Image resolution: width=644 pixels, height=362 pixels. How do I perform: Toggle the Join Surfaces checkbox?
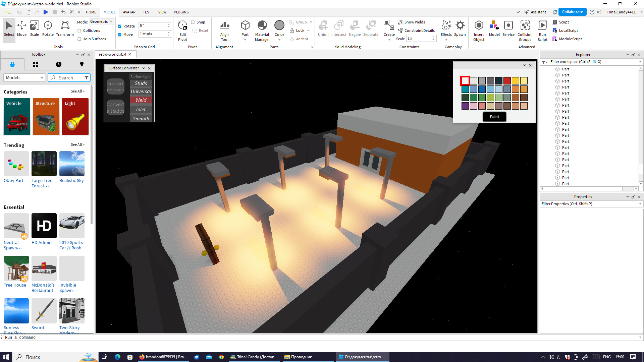pyautogui.click(x=79, y=39)
